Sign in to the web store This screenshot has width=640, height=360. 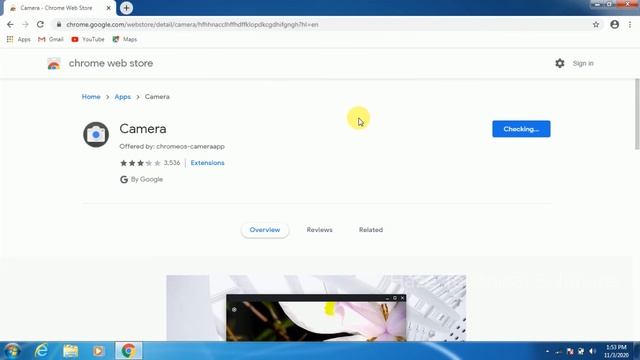(583, 63)
